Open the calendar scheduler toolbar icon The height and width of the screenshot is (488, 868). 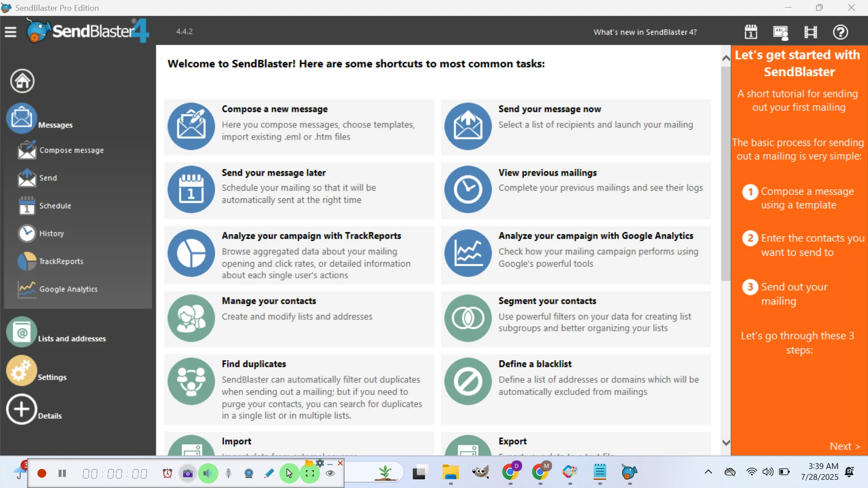click(751, 32)
